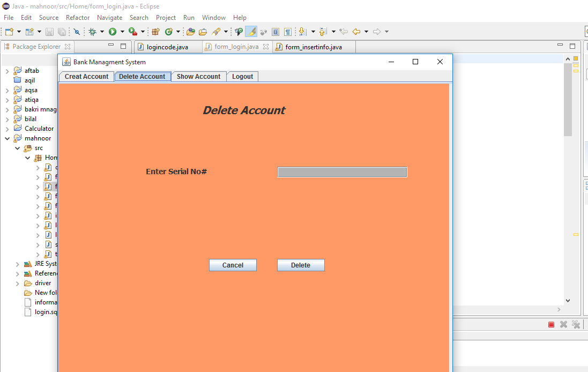The height and width of the screenshot is (372, 588).
Task: Click the Delete button
Action: pos(301,265)
